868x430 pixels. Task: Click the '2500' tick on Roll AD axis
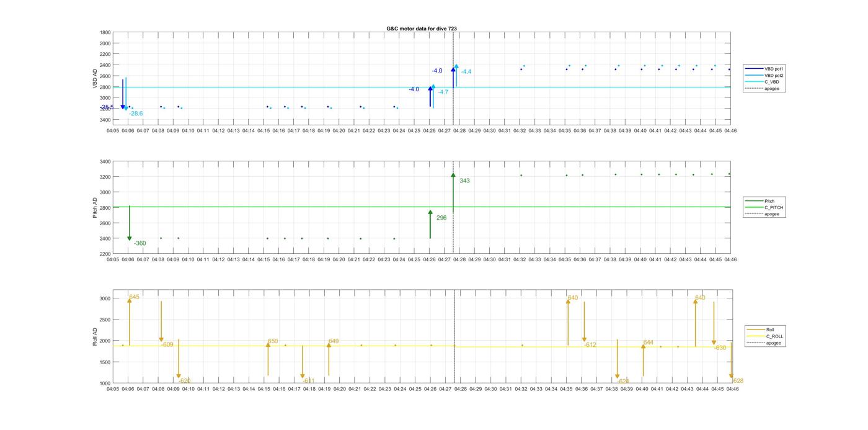click(105, 320)
